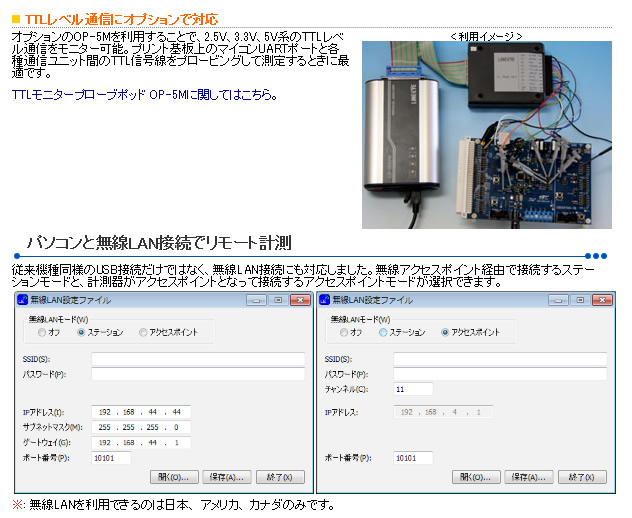This screenshot has width=632, height=518.
Task: Select オフ radio in left 無線LAN dialog
Action: coord(42,333)
